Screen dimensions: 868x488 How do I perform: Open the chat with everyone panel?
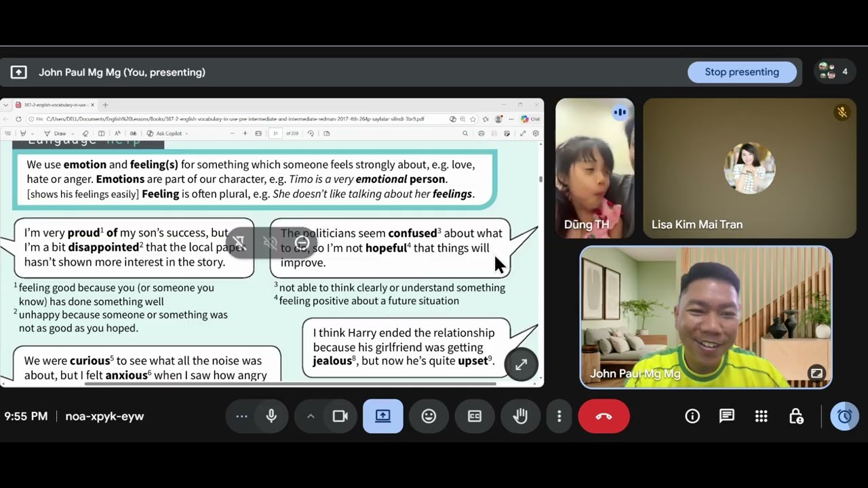(727, 416)
